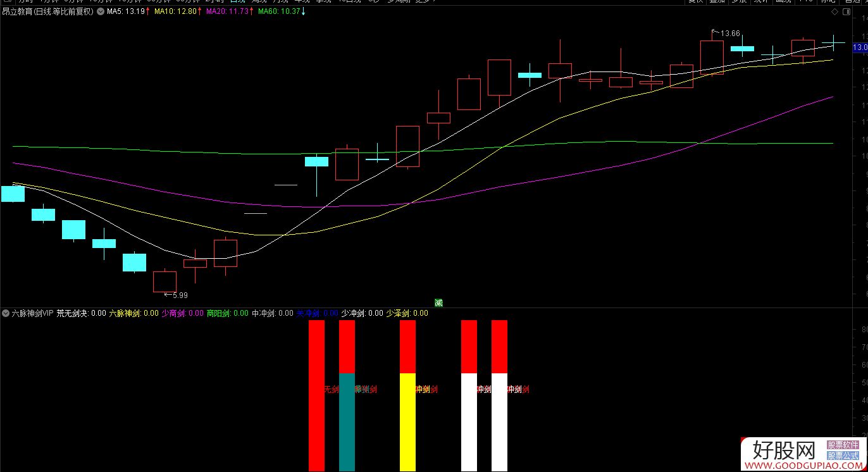
Task: Click the yellow 六脉神剑: 0.00 value
Action: [x=134, y=313]
